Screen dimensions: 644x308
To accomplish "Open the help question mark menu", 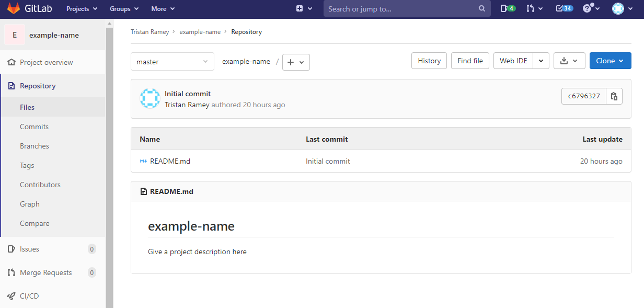I will tap(591, 9).
